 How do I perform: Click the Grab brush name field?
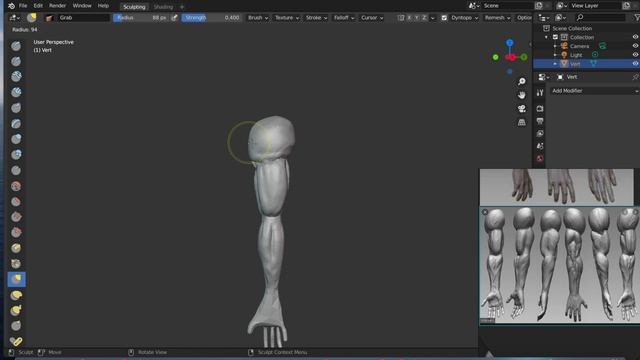pyautogui.click(x=84, y=18)
